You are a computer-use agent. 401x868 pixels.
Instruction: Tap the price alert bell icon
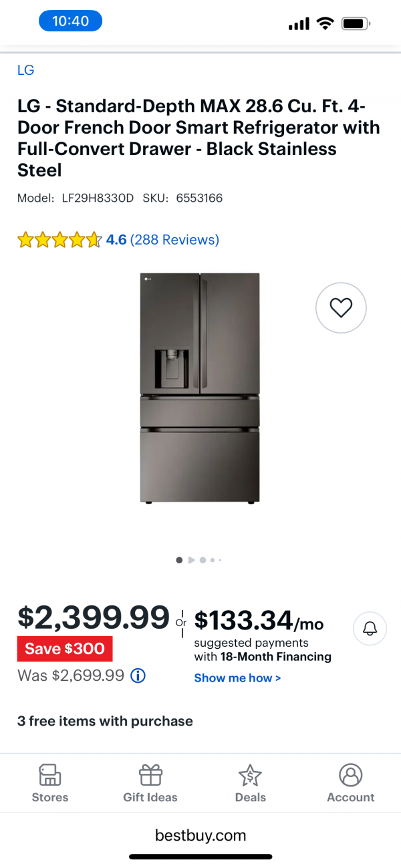tap(370, 628)
